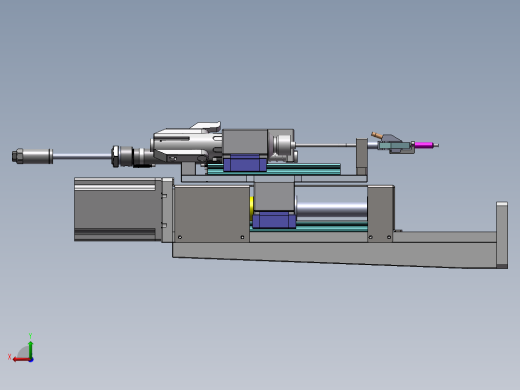Screen dimensions: 520x390
Task: Select the left bearing block beside the motor
Action: tap(211, 214)
